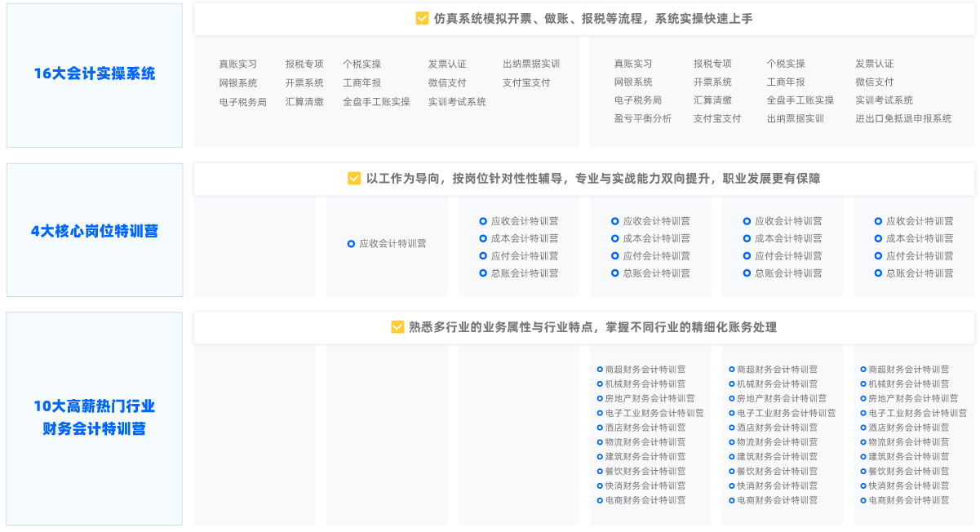Viewport: 980px width, 532px height.
Task: Click the 仿真系统模拟开票 header banner text
Action: tap(593, 19)
